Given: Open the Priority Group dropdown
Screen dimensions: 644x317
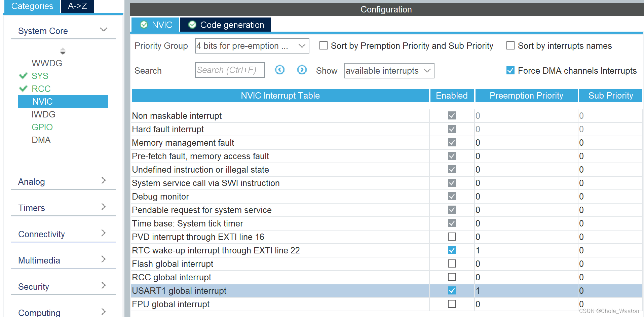Looking at the screenshot, I should (x=252, y=45).
